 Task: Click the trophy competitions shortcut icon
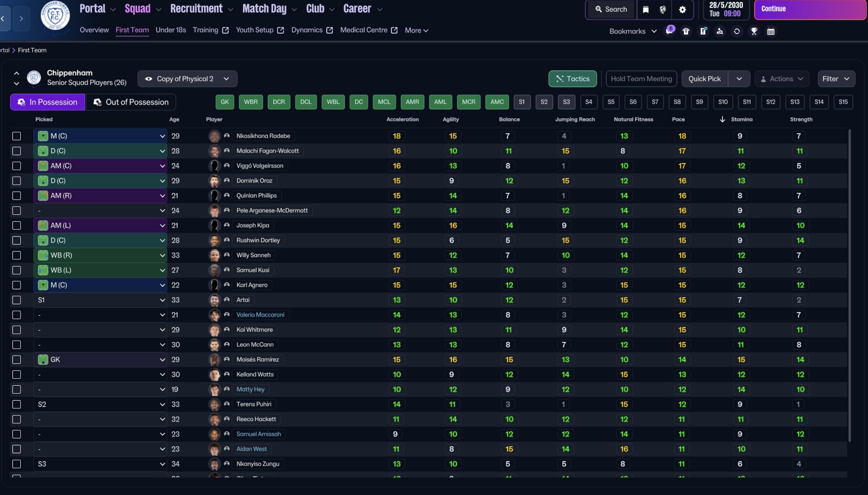(754, 31)
